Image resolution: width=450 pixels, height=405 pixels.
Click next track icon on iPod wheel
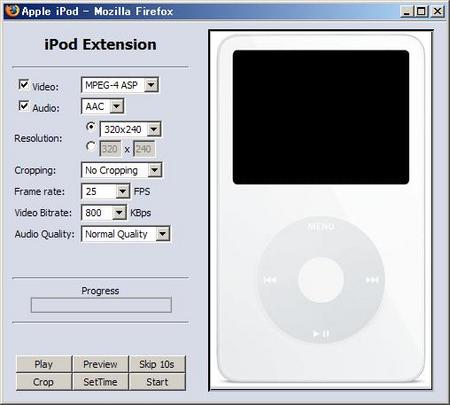pos(372,280)
